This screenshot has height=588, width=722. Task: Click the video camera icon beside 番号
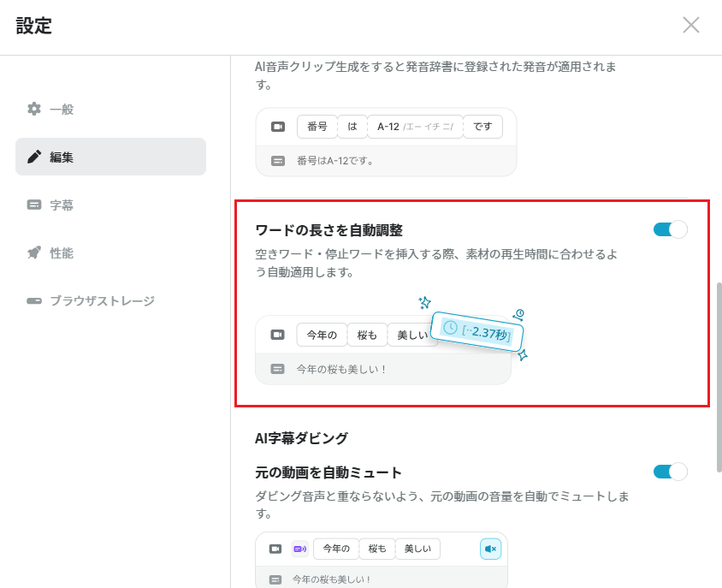(x=278, y=127)
